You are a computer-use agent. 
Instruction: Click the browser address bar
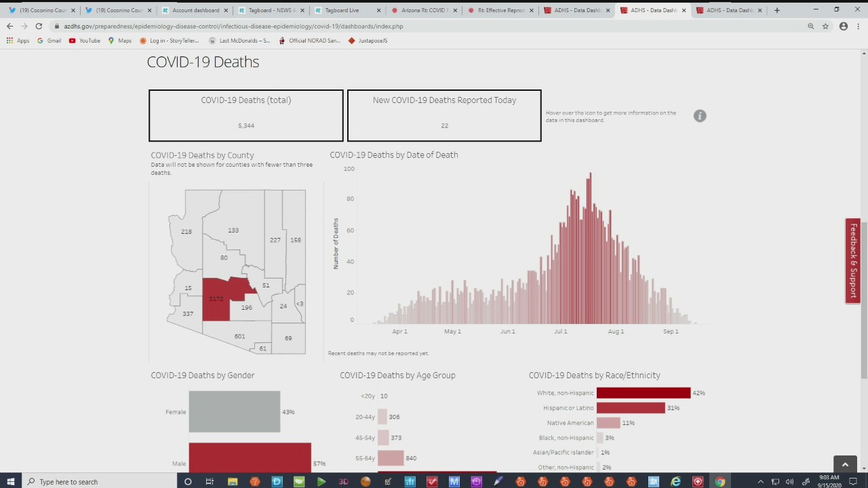click(407, 26)
